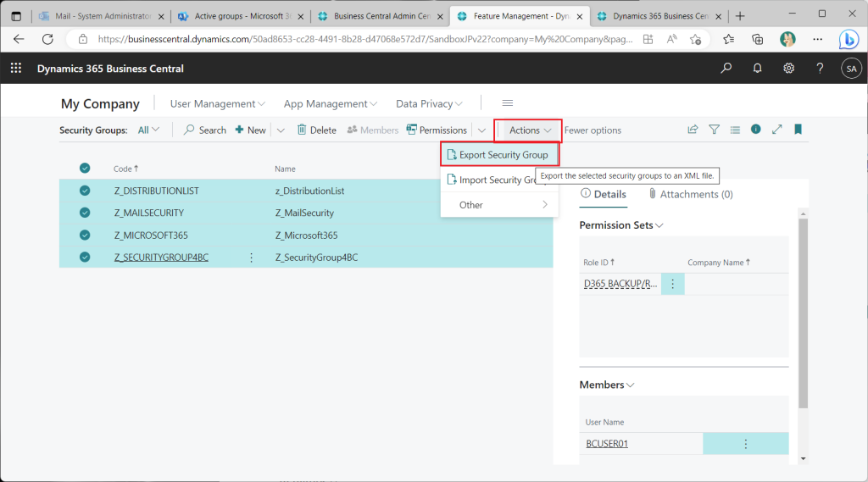Expand User Management menu
868x482 pixels.
(x=218, y=103)
